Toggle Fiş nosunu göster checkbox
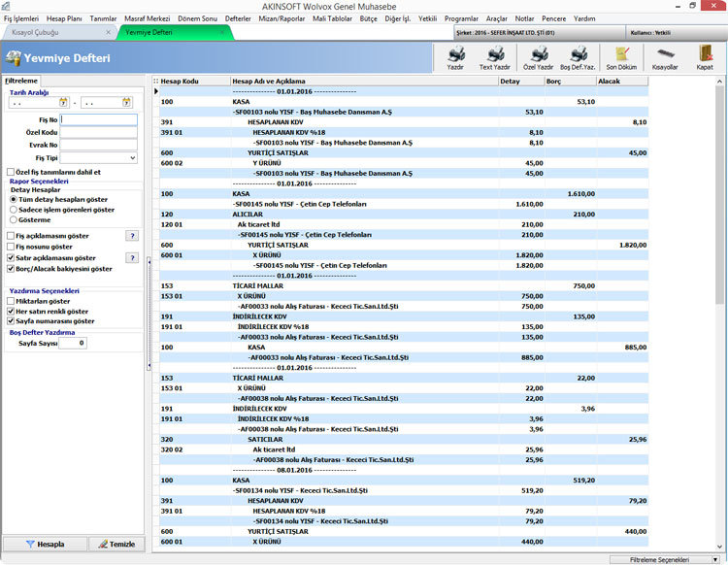 (x=11, y=247)
